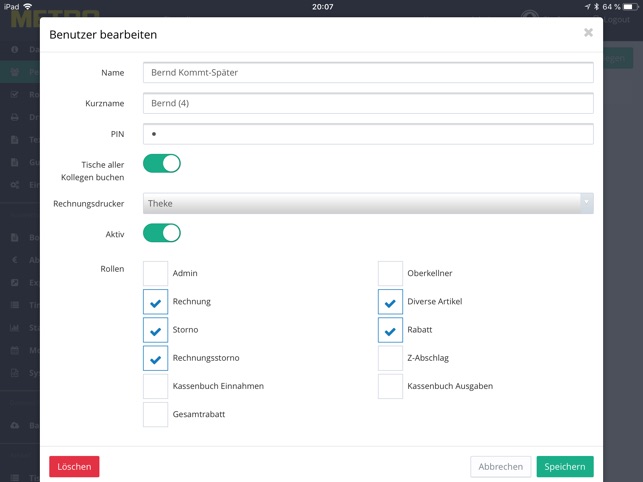Image resolution: width=643 pixels, height=482 pixels.
Task: Uncheck the Diverse Artikel checkbox
Action: 390,302
